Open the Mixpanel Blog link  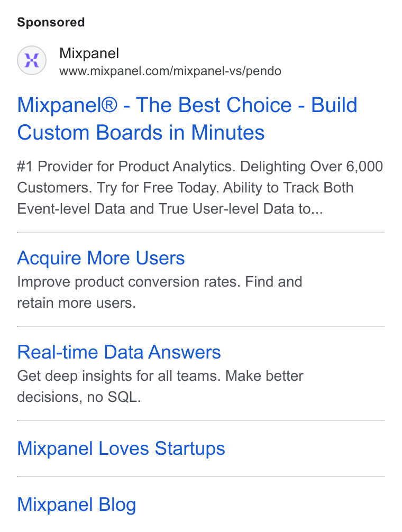(77, 504)
